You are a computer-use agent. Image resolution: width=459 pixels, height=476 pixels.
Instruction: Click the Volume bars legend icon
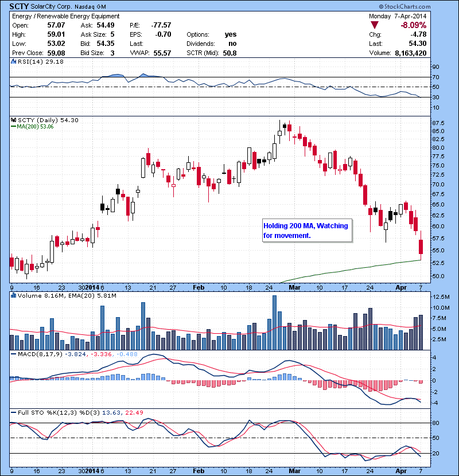(13, 295)
